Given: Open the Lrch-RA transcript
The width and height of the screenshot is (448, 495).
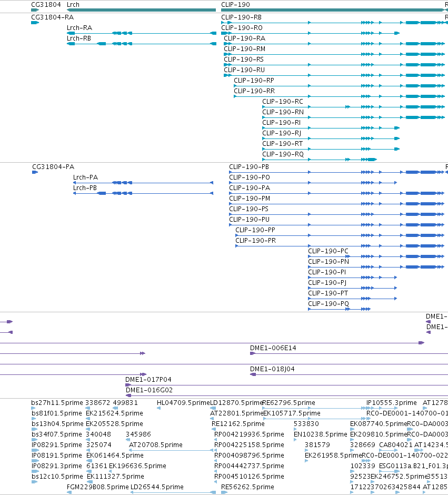Looking at the screenshot, I should click(79, 28).
